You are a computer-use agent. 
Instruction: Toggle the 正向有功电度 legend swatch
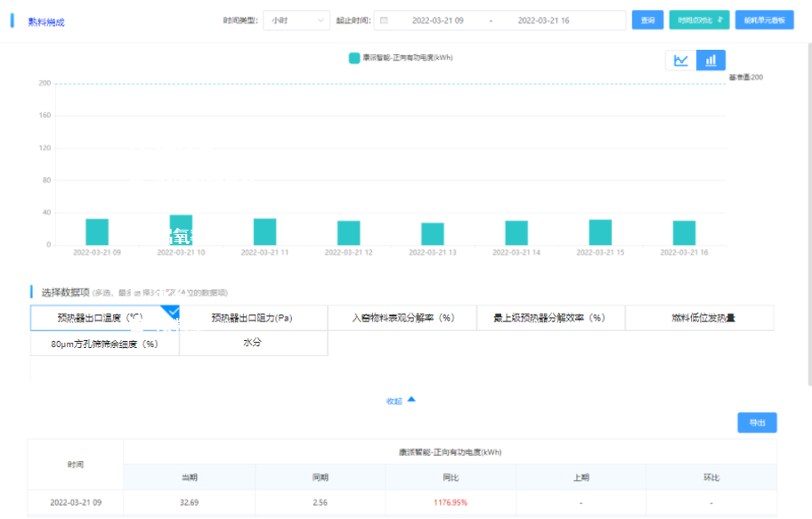click(354, 58)
